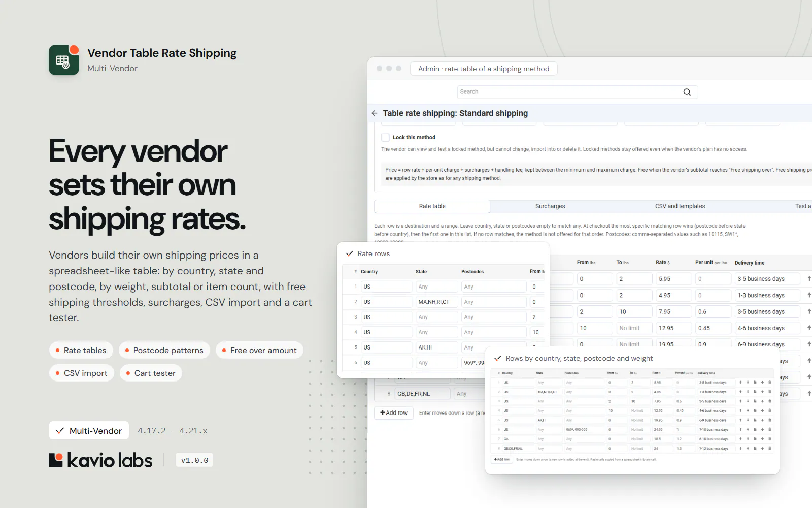Click the Postcode patterns feature pill
This screenshot has height=508, width=812.
tap(164, 350)
